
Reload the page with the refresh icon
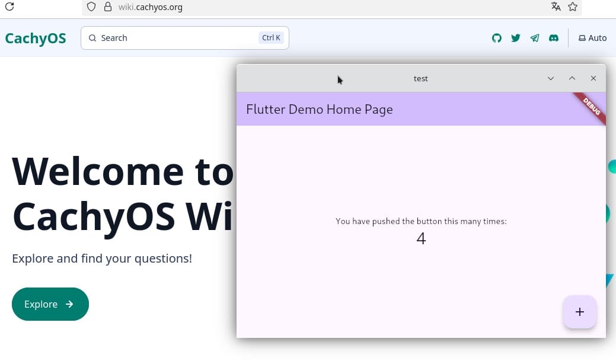coord(9,7)
